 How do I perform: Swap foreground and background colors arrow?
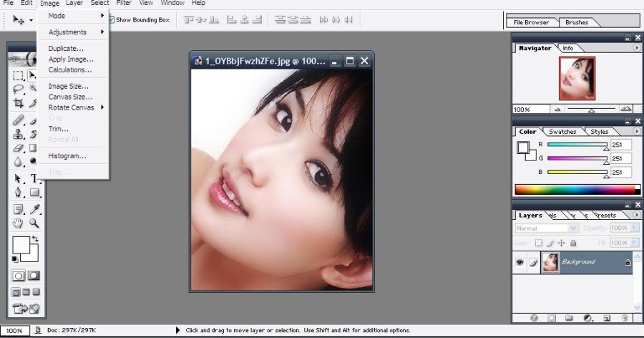click(x=35, y=238)
